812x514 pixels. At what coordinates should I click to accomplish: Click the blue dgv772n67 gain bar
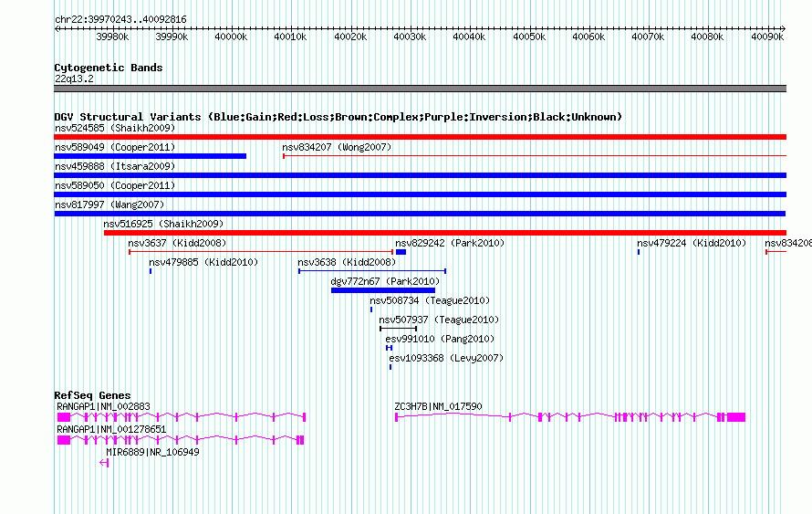[383, 290]
